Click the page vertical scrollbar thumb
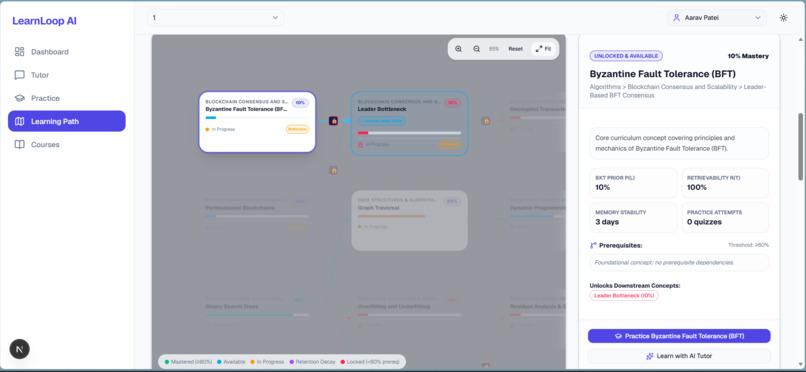The width and height of the screenshot is (806, 372). pos(800,146)
